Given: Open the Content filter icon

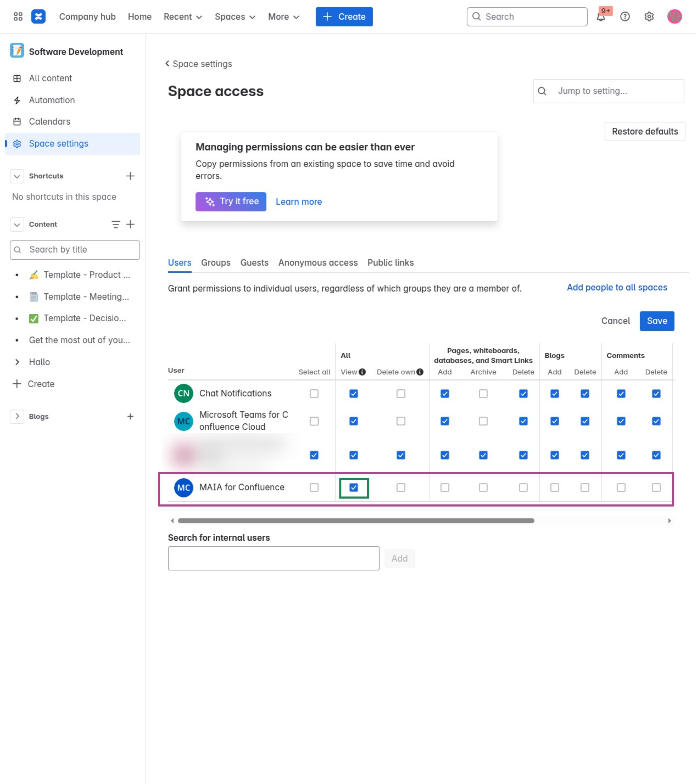Looking at the screenshot, I should click(x=116, y=224).
